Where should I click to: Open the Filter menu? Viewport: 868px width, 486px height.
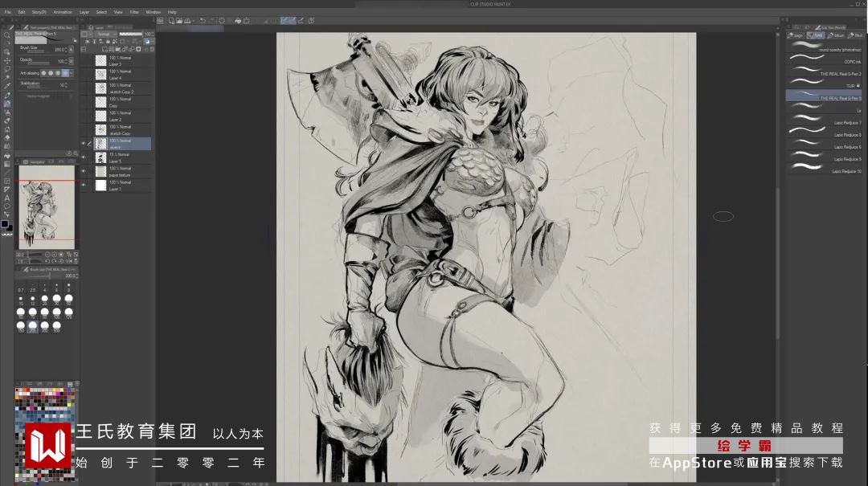134,11
